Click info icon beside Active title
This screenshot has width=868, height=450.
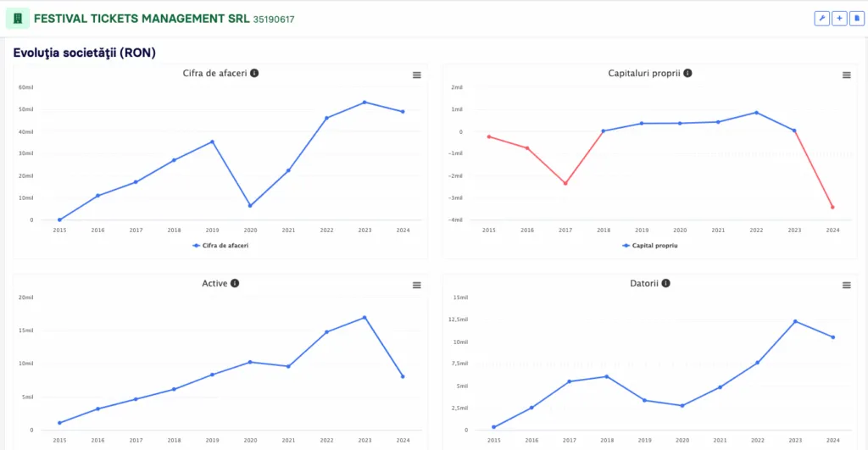pyautogui.click(x=235, y=283)
